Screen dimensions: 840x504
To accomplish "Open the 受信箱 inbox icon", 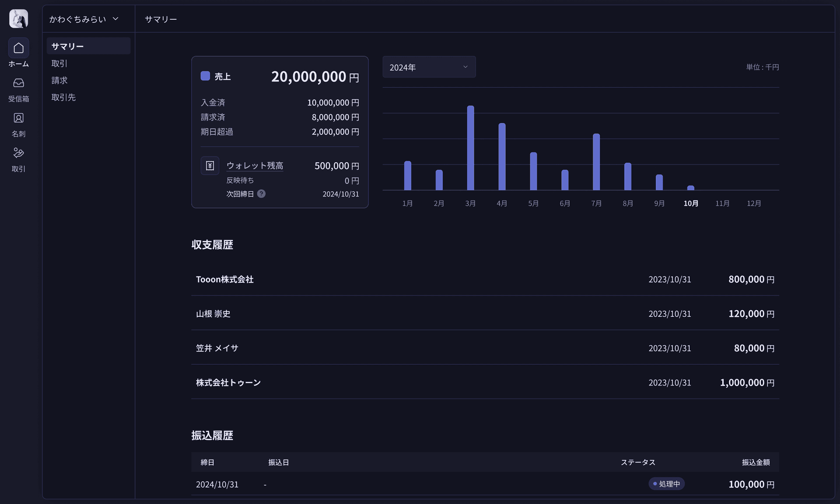I will point(18,83).
